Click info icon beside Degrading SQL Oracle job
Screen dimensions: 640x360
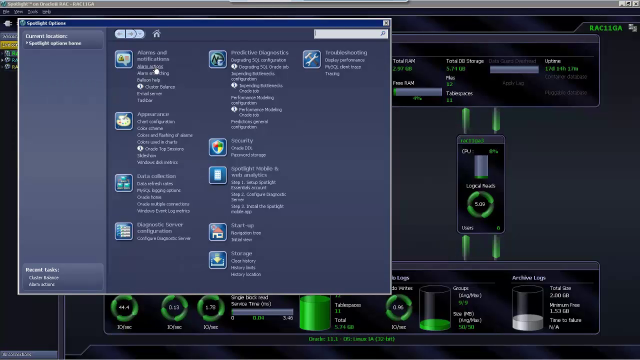coord(234,67)
